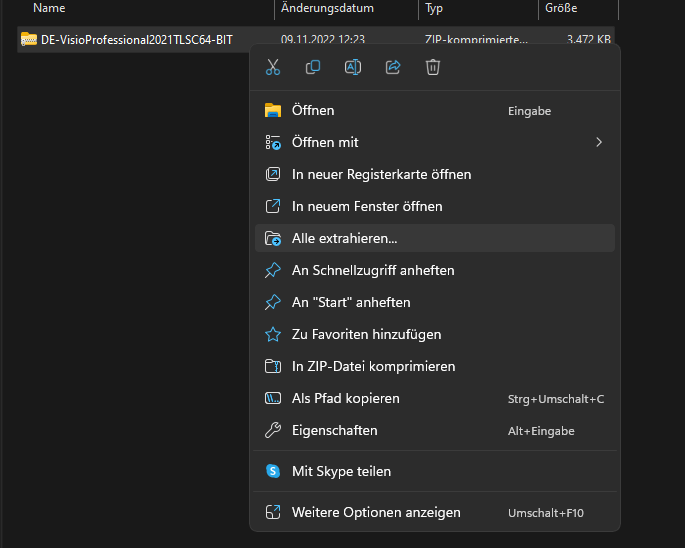Click the Delete trash can icon
The height and width of the screenshot is (548, 685).
click(433, 67)
